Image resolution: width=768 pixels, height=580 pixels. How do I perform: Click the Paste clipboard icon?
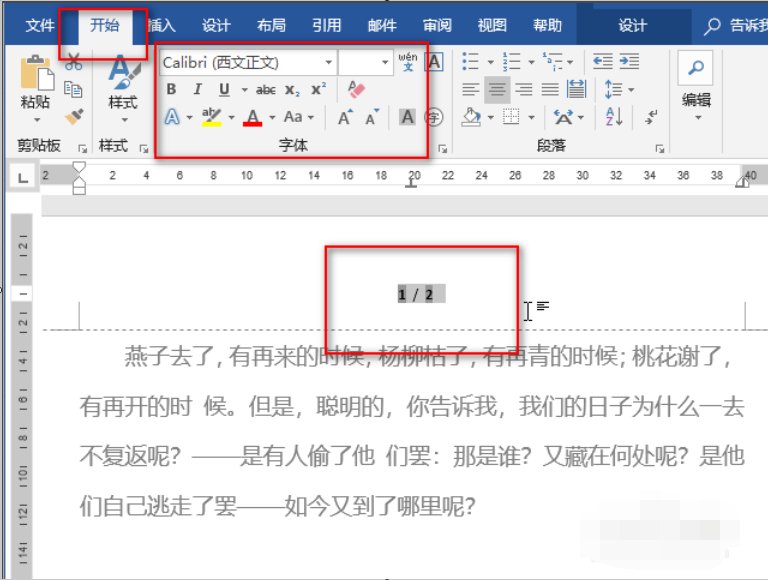pos(36,73)
